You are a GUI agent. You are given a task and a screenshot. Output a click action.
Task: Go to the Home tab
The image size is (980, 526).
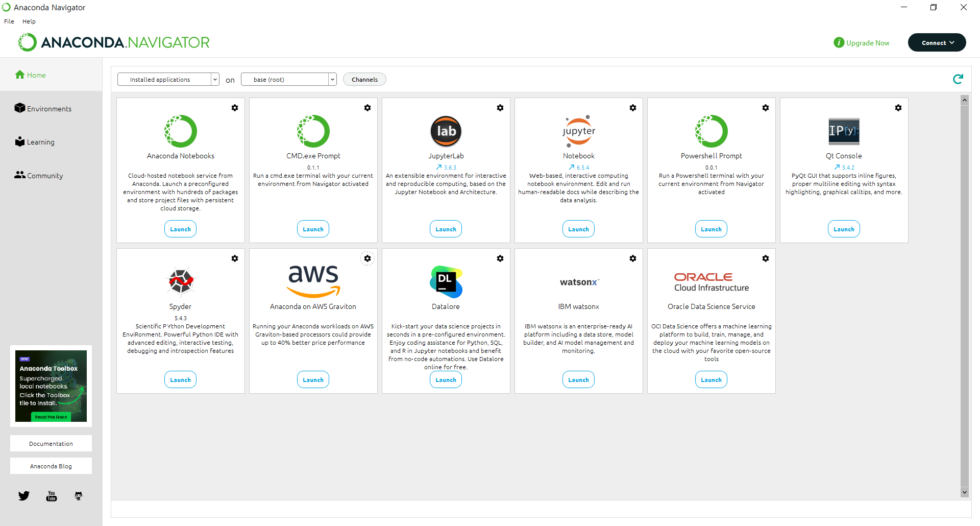[51, 75]
